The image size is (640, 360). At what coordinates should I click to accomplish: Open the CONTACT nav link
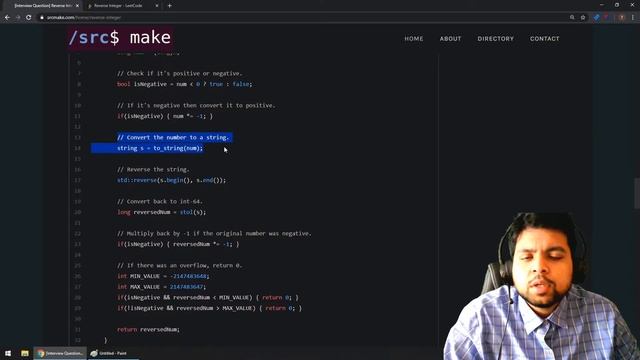[544, 39]
